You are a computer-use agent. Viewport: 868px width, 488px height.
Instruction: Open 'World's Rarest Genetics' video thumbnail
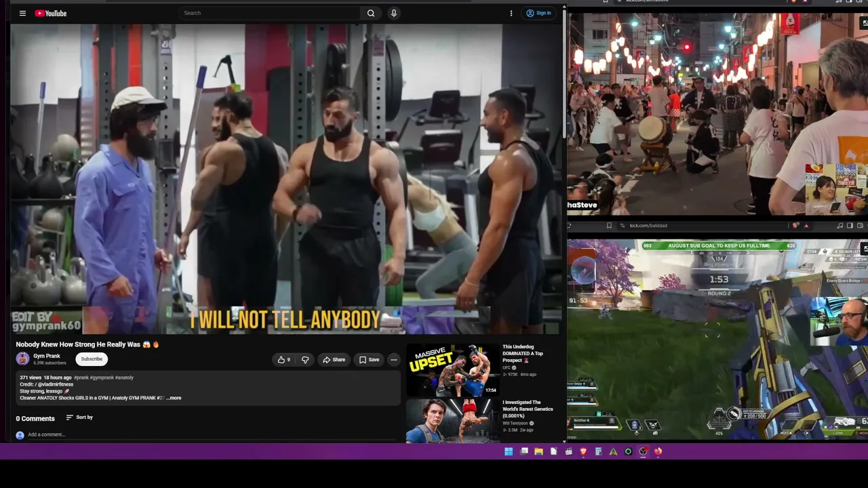(452, 420)
